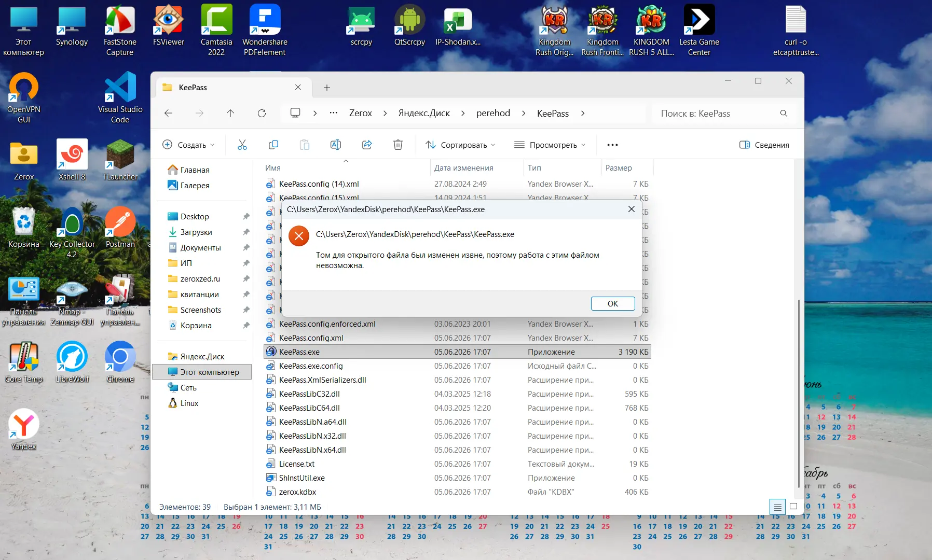Select the Яндекс.Диск breadcrumb in address bar

(x=424, y=113)
